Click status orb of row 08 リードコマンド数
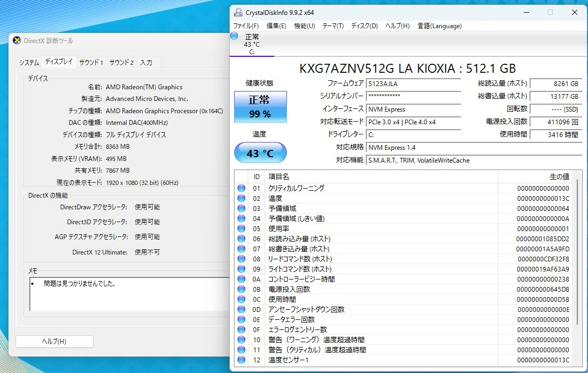This screenshot has height=373, width=588. click(x=241, y=259)
